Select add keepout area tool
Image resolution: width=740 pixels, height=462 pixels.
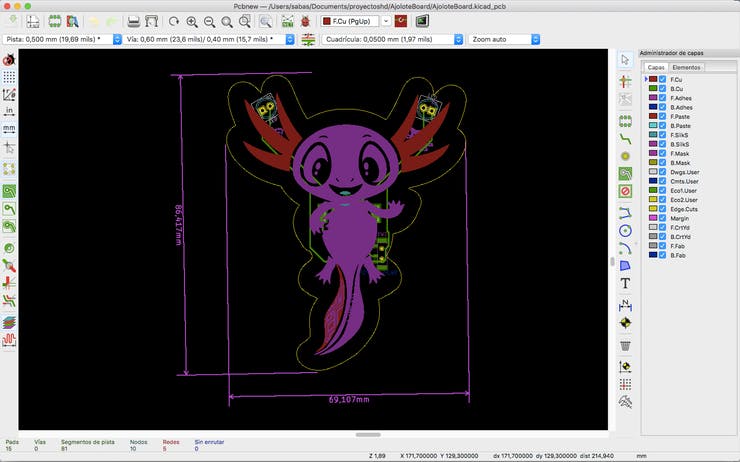pyautogui.click(x=625, y=191)
